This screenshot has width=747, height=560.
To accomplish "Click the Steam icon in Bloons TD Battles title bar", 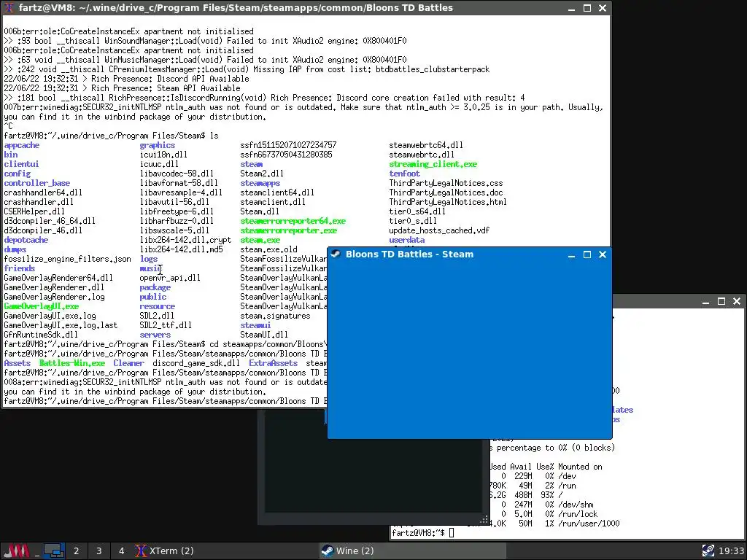I will coord(336,254).
